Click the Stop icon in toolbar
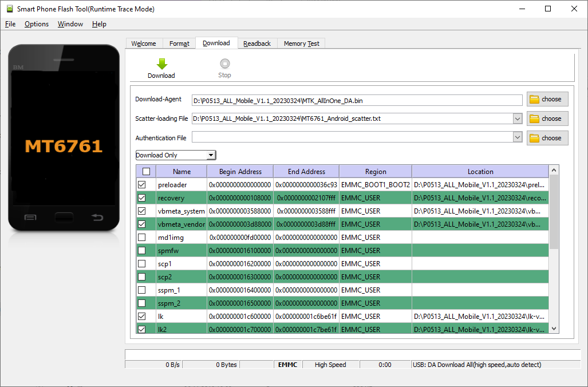Image resolution: width=588 pixels, height=387 pixels. tap(224, 64)
